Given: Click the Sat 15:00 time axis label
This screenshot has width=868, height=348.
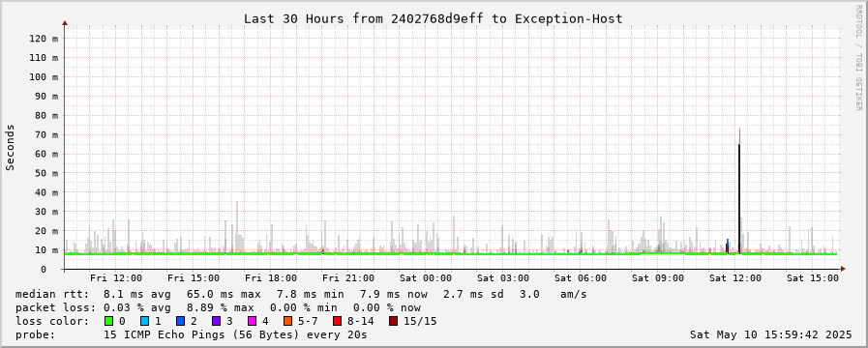Looking at the screenshot, I should click(x=813, y=278).
